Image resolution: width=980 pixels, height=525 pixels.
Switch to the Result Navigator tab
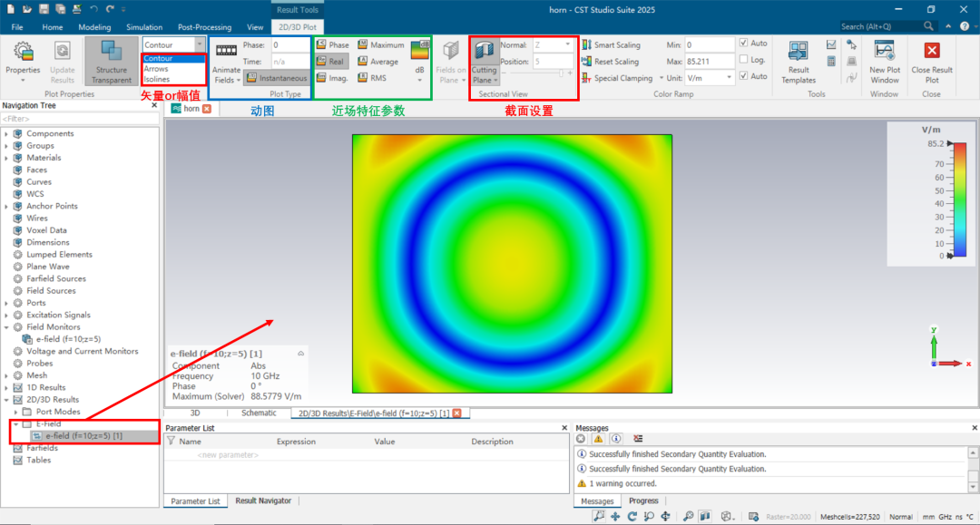pos(263,501)
